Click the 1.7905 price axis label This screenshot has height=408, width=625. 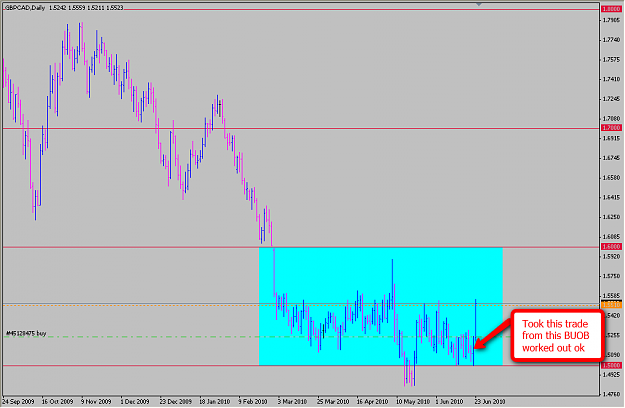[612, 20]
